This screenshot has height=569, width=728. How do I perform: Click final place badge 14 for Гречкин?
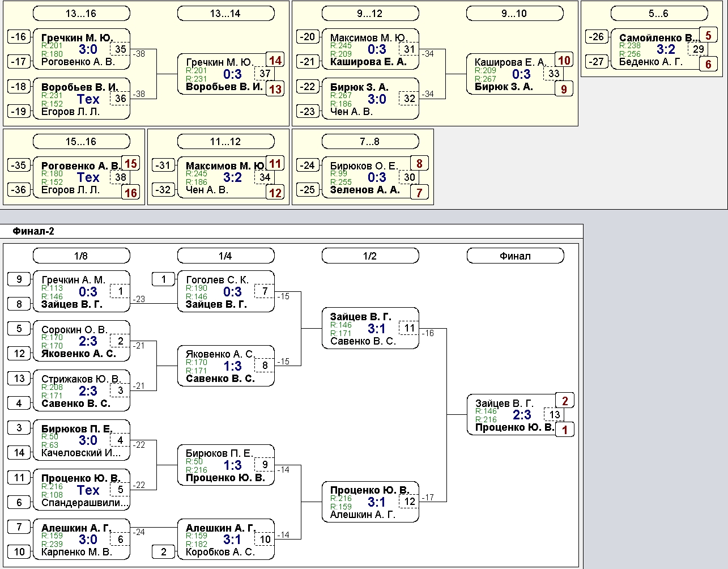[275, 60]
